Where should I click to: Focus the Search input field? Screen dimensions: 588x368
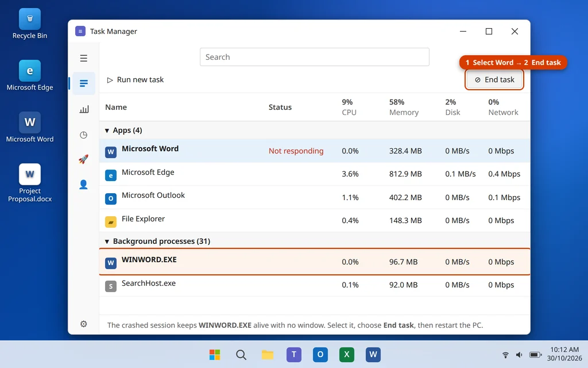[315, 57]
